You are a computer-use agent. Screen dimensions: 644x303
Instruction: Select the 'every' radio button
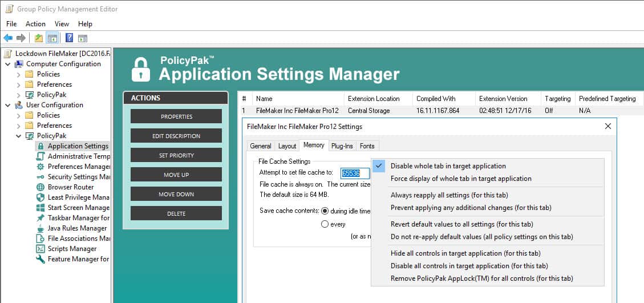pos(325,224)
